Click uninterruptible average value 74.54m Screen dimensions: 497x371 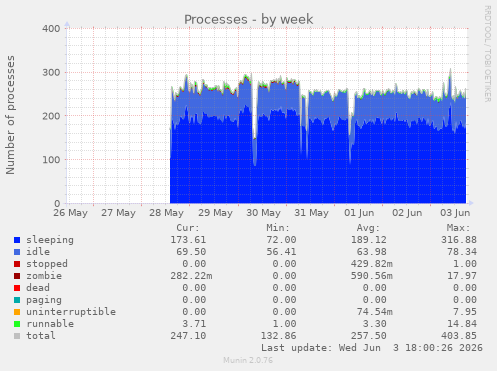[375, 312]
